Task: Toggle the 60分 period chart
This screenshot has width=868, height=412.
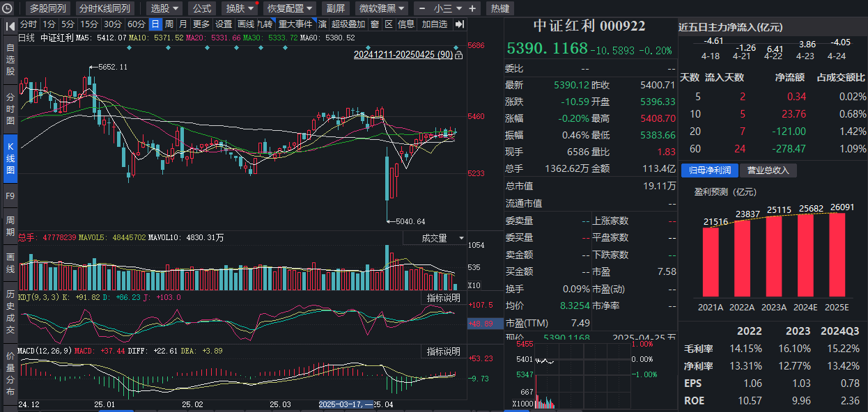Action: (137, 24)
